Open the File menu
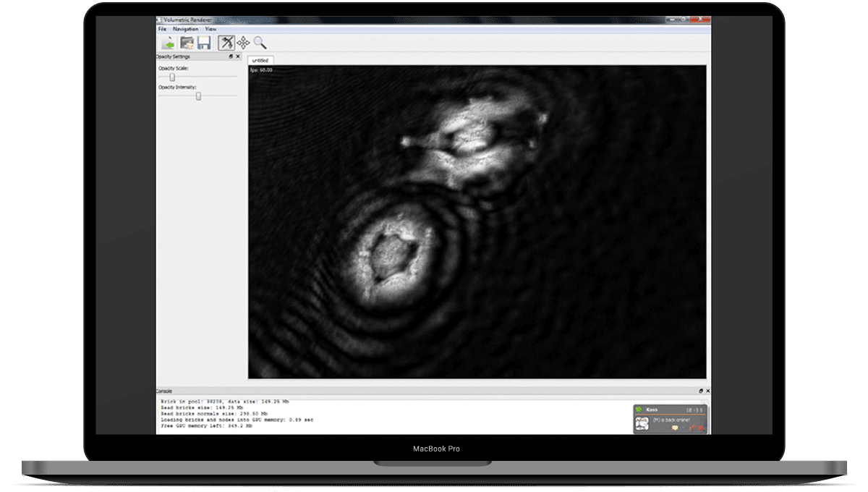This screenshot has width=868, height=492. click(162, 29)
